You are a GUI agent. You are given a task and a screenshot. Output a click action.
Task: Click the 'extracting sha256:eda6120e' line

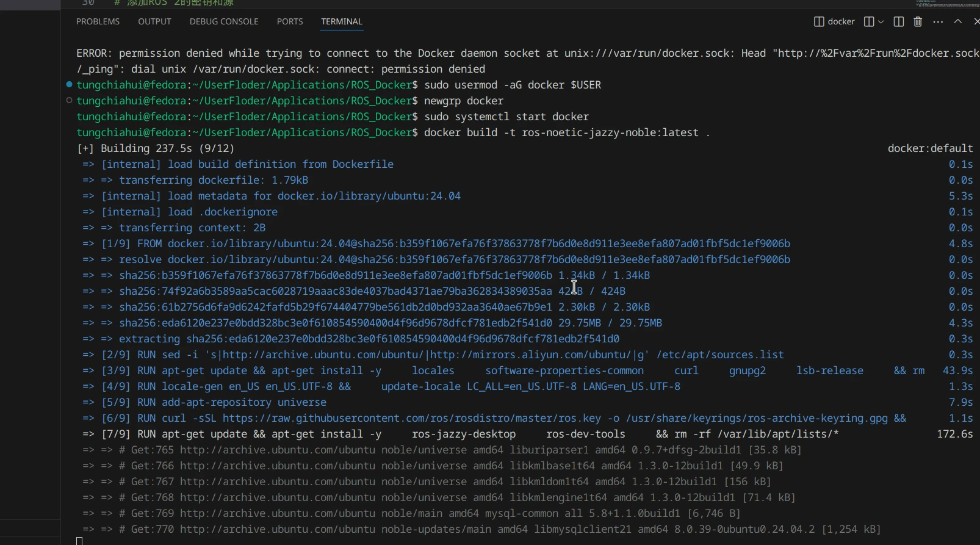tap(369, 339)
